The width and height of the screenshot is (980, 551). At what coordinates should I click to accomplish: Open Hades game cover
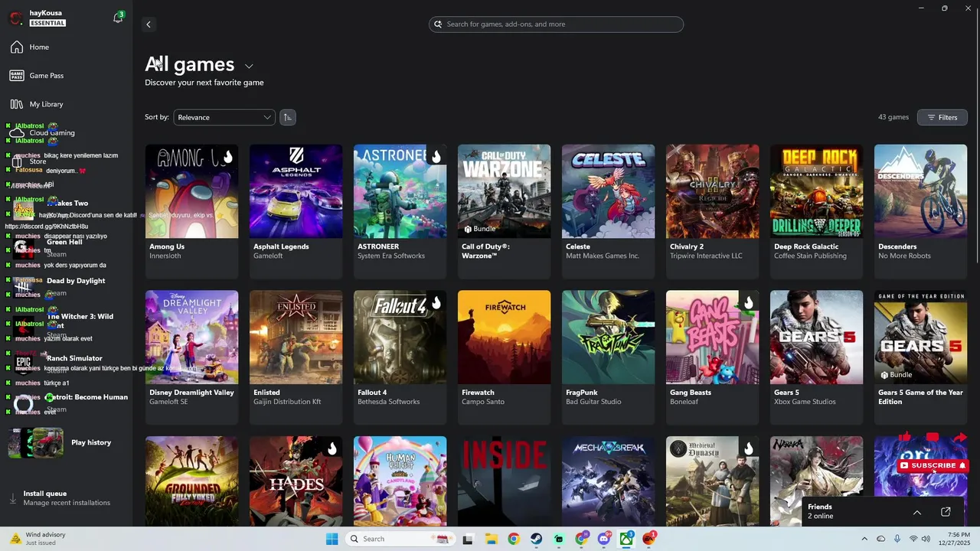296,481
